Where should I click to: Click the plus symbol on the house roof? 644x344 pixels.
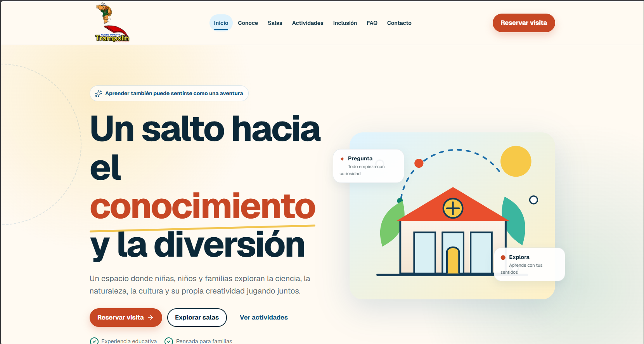[x=453, y=208]
